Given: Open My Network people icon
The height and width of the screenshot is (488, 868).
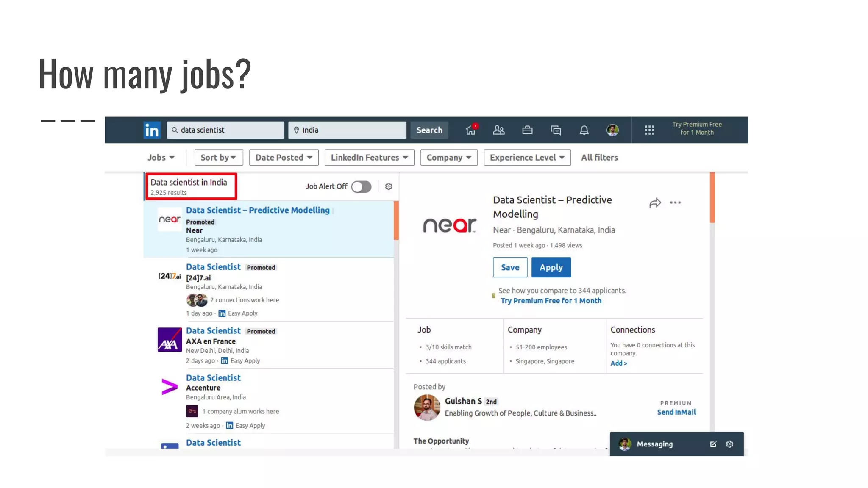Looking at the screenshot, I should coord(499,130).
